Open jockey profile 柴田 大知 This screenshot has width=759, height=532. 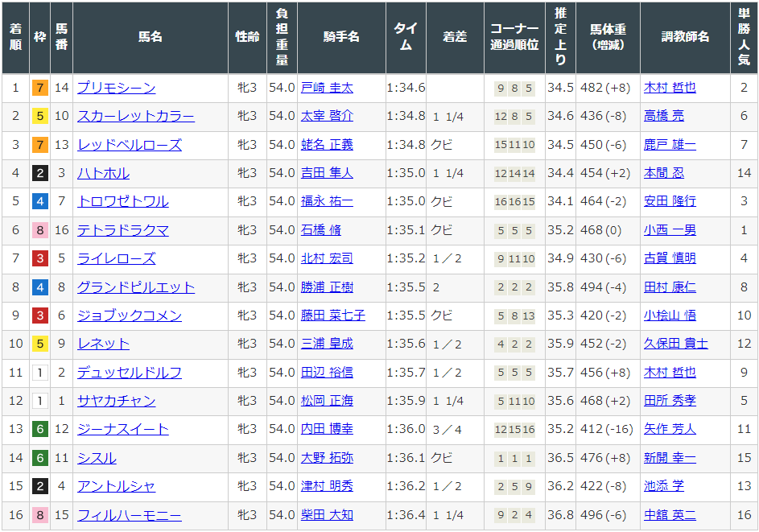[328, 515]
